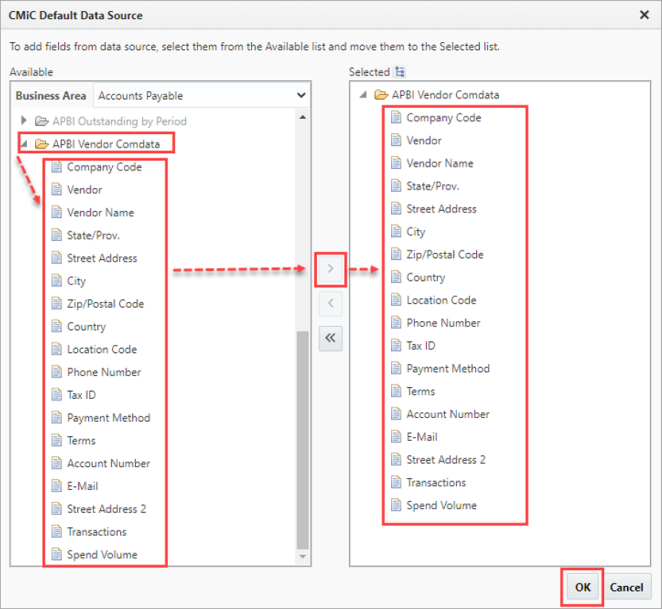The image size is (662, 609).
Task: Select Phone Number in Selected list
Action: click(x=436, y=323)
